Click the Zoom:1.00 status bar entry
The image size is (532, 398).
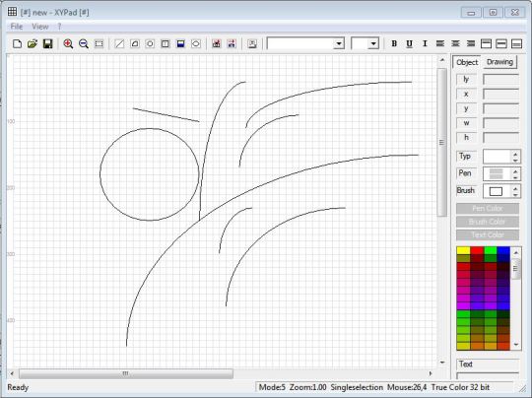pyautogui.click(x=307, y=387)
